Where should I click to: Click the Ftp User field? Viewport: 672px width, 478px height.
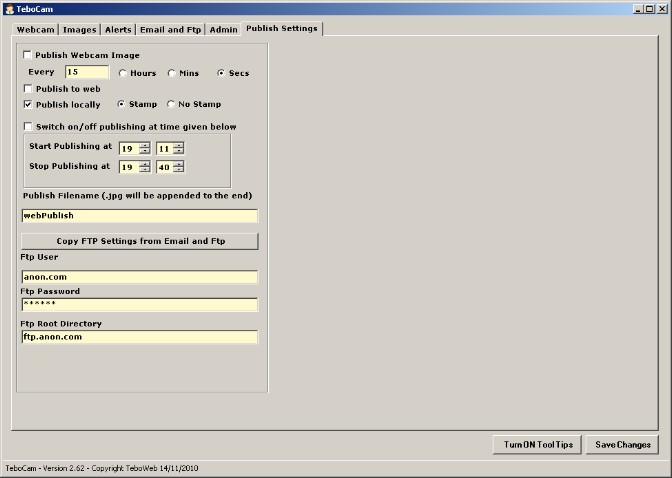[140, 277]
